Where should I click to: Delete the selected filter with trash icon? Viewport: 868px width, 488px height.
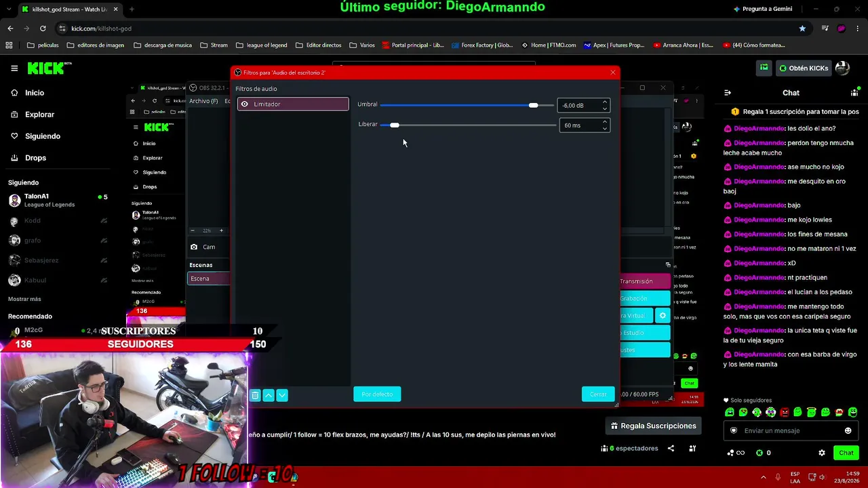coord(255,395)
